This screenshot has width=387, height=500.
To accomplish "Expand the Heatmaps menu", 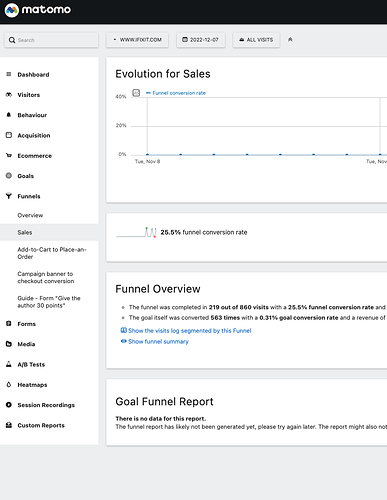I will coord(32,385).
